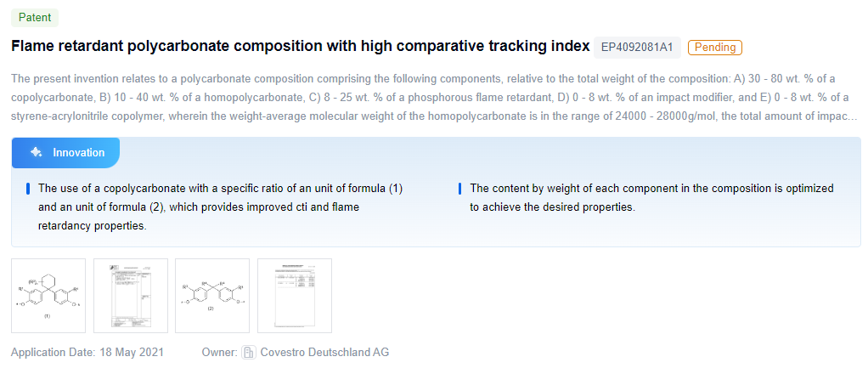Viewport: 868px width, 385px height.
Task: Click the building icon beside Owner
Action: [249, 352]
